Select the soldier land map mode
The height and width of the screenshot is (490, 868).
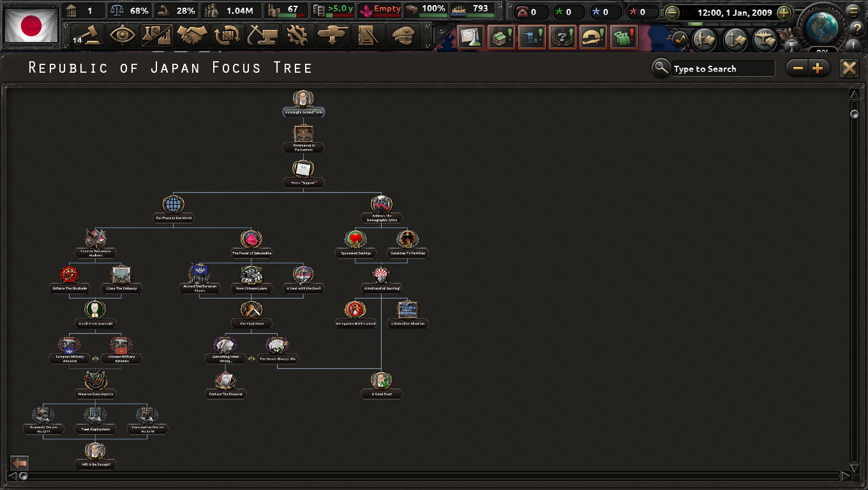[x=705, y=40]
